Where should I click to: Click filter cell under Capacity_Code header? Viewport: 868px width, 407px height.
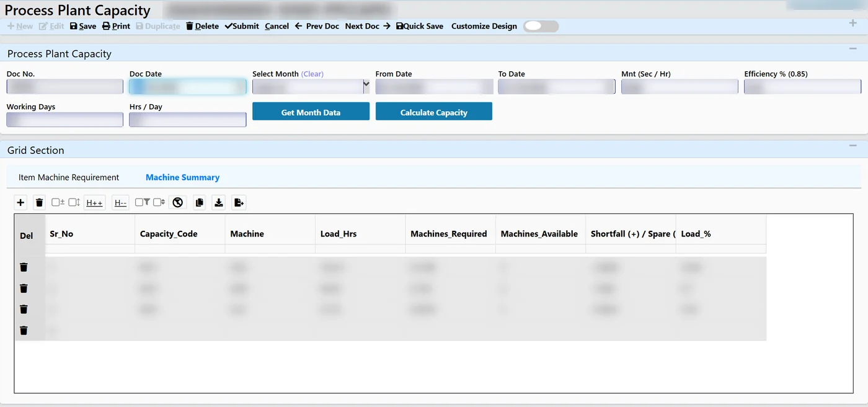pos(180,249)
